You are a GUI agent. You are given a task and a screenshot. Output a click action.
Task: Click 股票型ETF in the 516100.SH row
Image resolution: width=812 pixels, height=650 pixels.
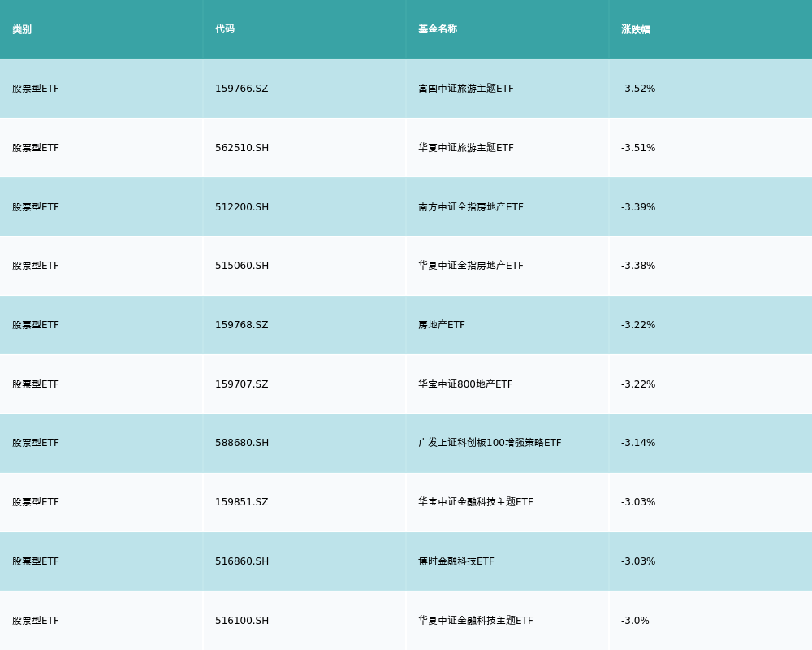click(36, 621)
